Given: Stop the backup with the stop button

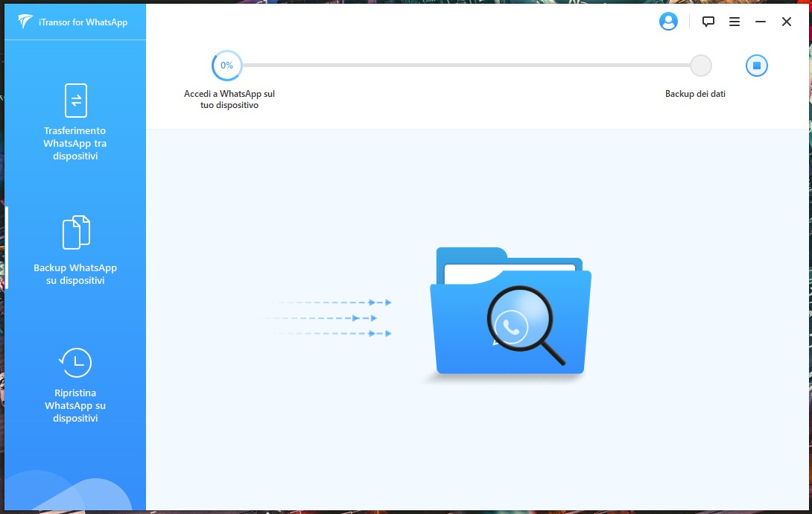Looking at the screenshot, I should (757, 66).
